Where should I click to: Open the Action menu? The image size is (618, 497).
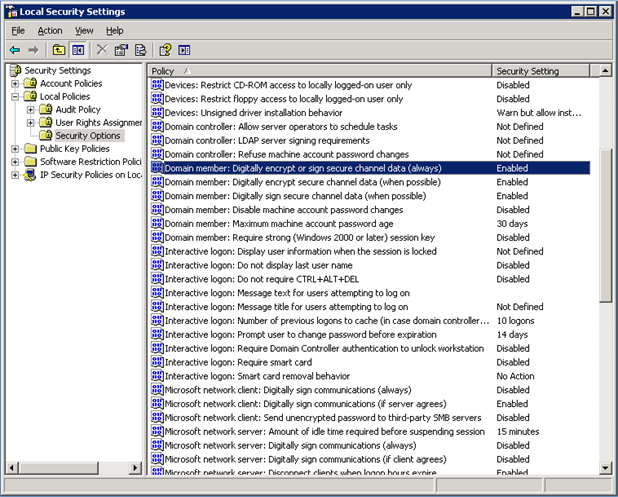click(x=50, y=31)
